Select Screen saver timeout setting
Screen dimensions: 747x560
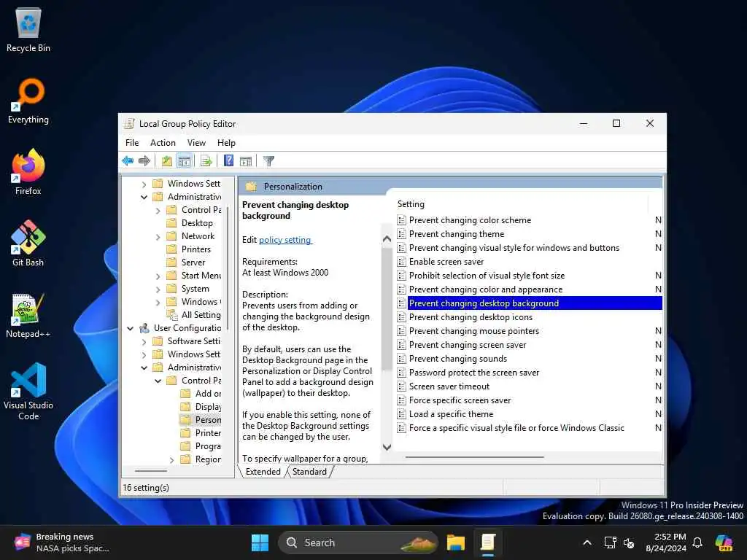tap(449, 386)
